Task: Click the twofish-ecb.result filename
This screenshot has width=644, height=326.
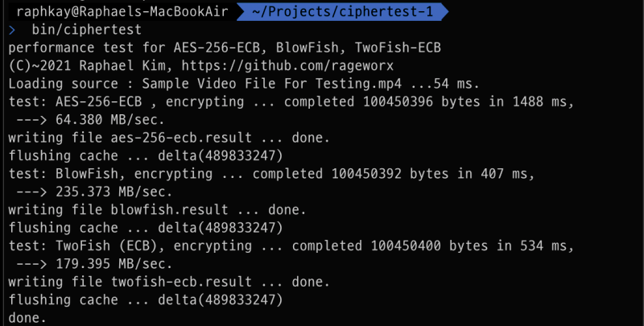Action: coord(181,282)
